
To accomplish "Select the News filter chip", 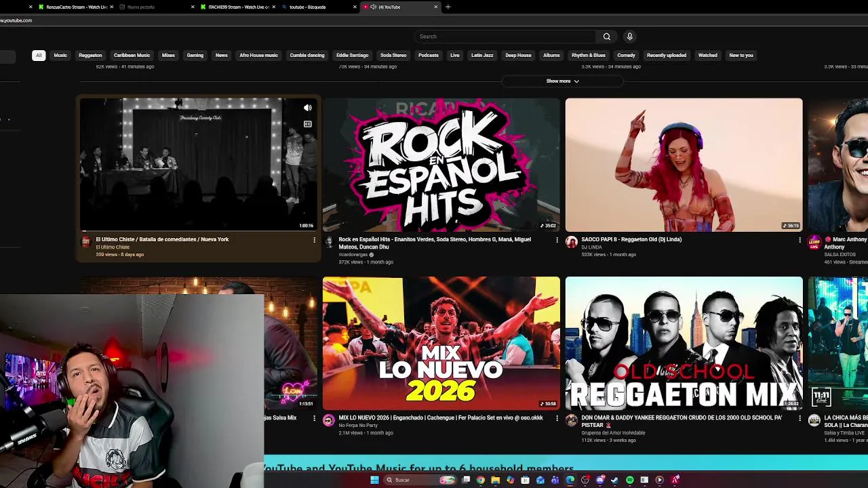I will tap(221, 56).
